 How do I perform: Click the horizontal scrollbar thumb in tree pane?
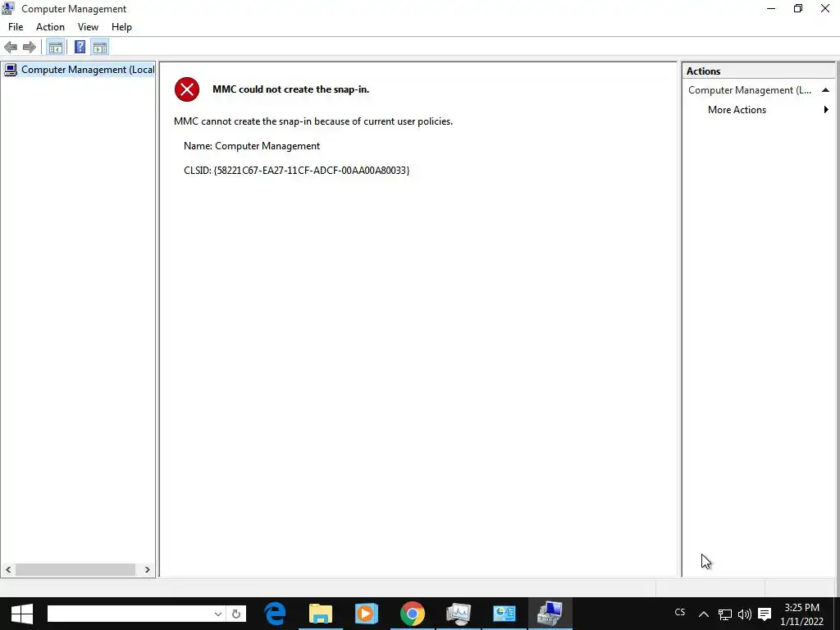click(x=75, y=570)
